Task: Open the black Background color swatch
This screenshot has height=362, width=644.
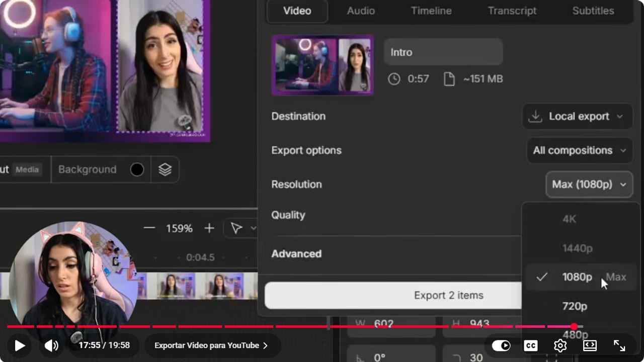Action: (137, 169)
